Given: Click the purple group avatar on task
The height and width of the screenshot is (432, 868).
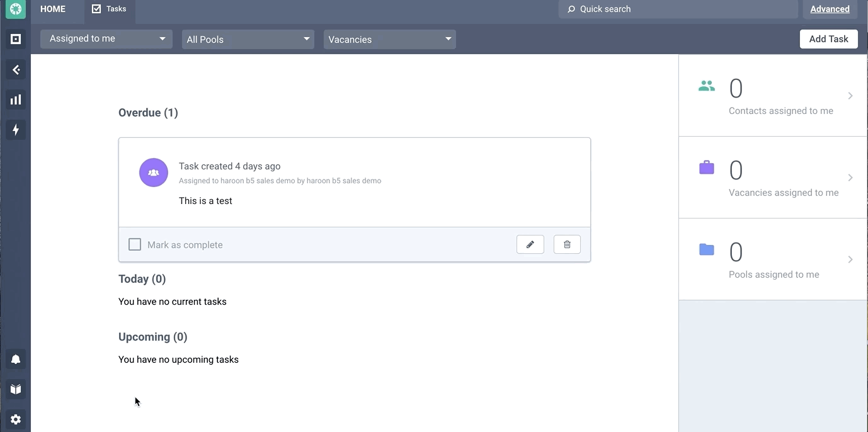Looking at the screenshot, I should coord(154,173).
